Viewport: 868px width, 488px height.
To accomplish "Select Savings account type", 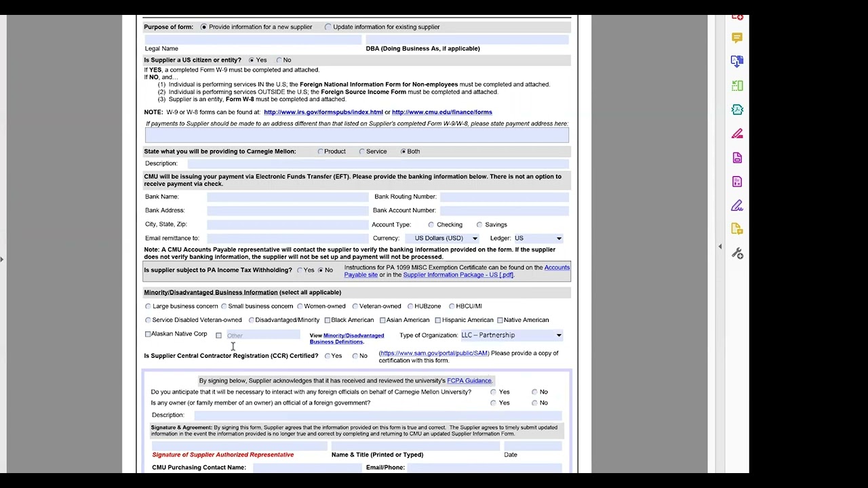I will point(479,225).
